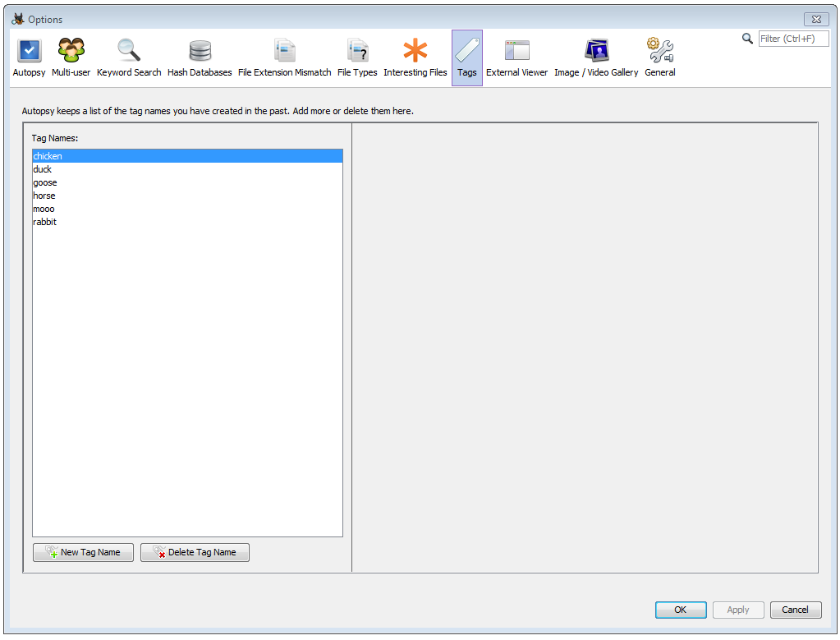Choose the rabbit tag name
Image resolution: width=840 pixels, height=640 pixels.
[45, 222]
